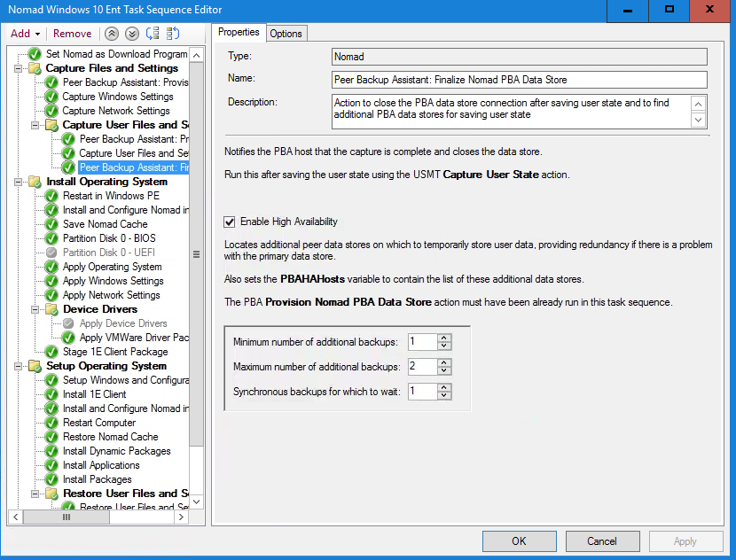This screenshot has width=736, height=560.
Task: Select the Properties tab
Action: click(238, 33)
